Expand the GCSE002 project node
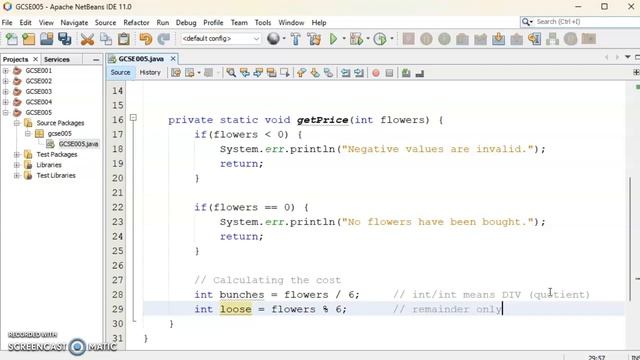Viewport: 640px width, 360px height. [x=6, y=81]
